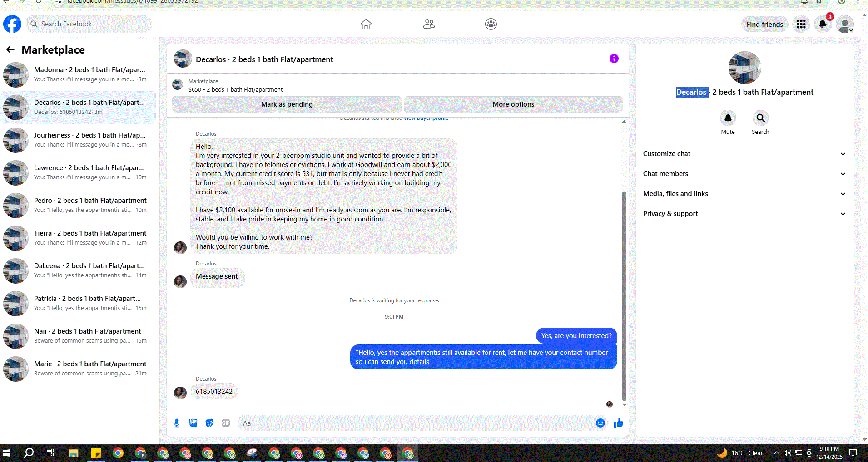
Task: Open File Explorer from the taskbar
Action: (73, 453)
